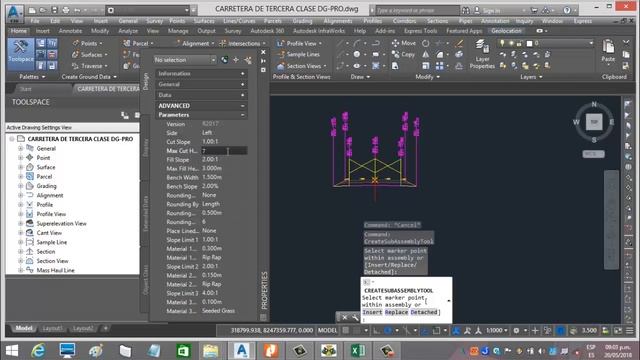Open the Home ribbon tab

coord(18,31)
